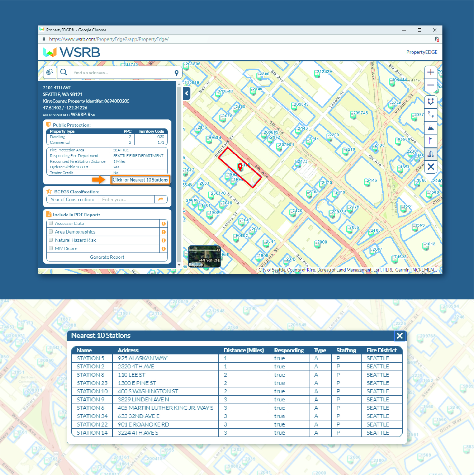Click SEATTLE FIRE DEPARTMENT value

[138, 156]
